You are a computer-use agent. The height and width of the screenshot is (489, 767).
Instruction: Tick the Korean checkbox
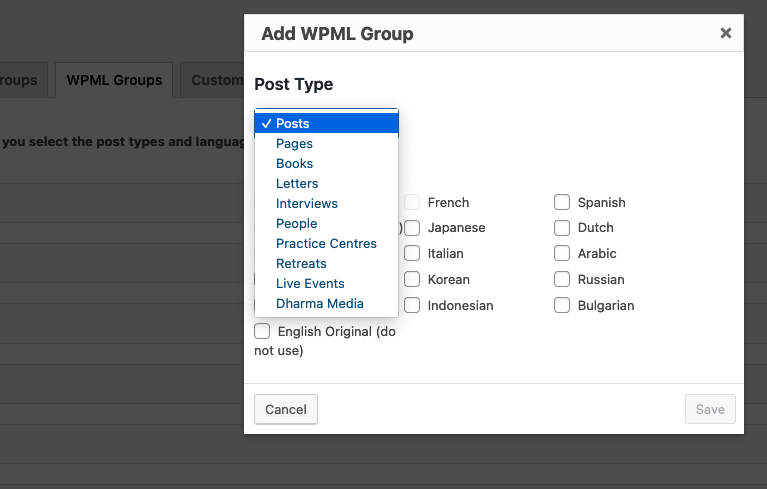point(412,279)
